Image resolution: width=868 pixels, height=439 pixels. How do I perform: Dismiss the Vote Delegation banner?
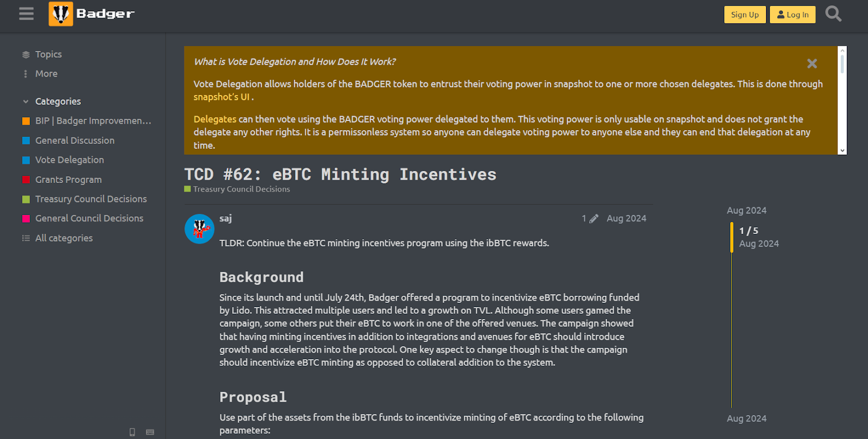coord(812,63)
